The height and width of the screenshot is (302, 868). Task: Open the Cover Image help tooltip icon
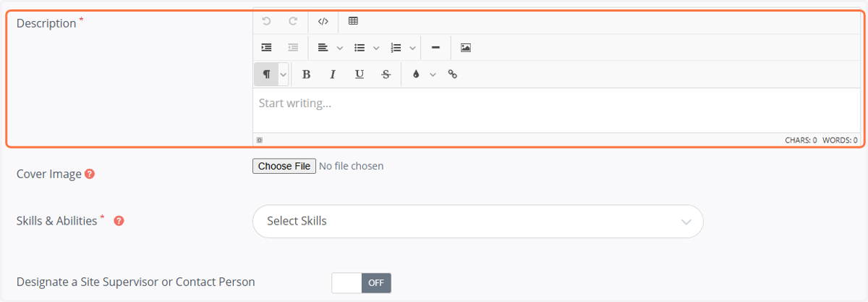tap(90, 174)
